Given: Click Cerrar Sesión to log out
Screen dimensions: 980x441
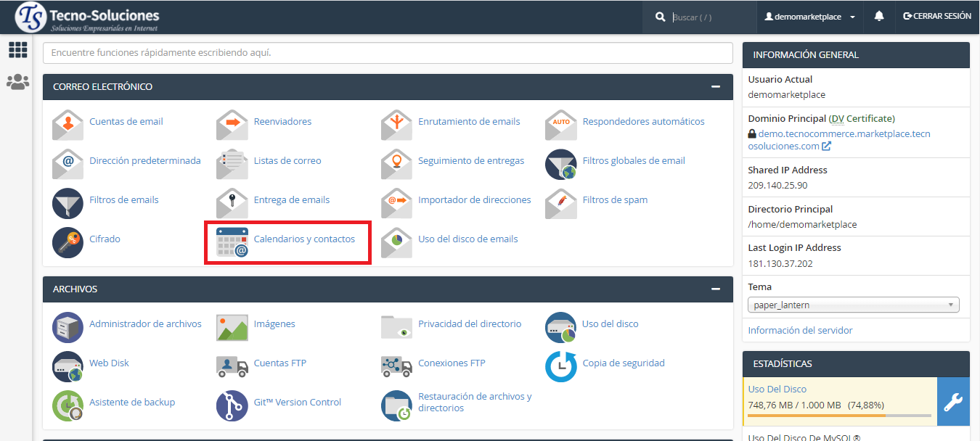Looking at the screenshot, I should tap(936, 16).
